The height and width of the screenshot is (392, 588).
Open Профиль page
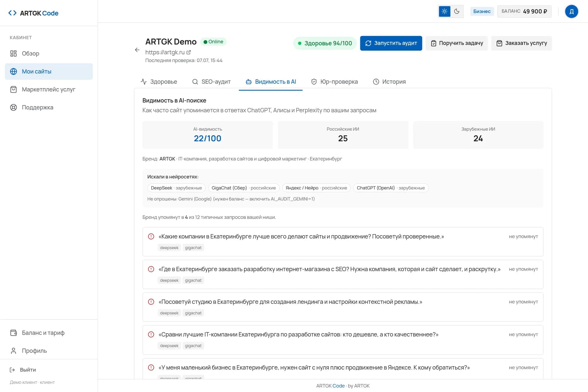[x=49, y=351]
